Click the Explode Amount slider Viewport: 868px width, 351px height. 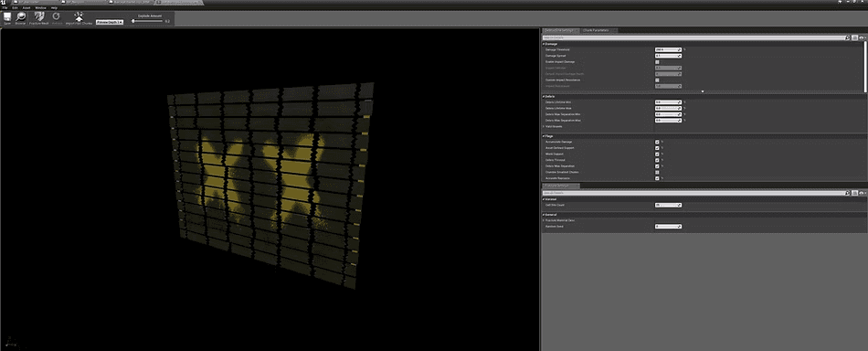click(x=148, y=21)
